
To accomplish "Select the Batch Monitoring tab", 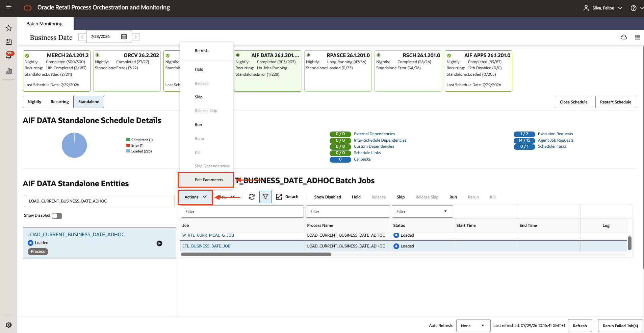I will 45,24.
